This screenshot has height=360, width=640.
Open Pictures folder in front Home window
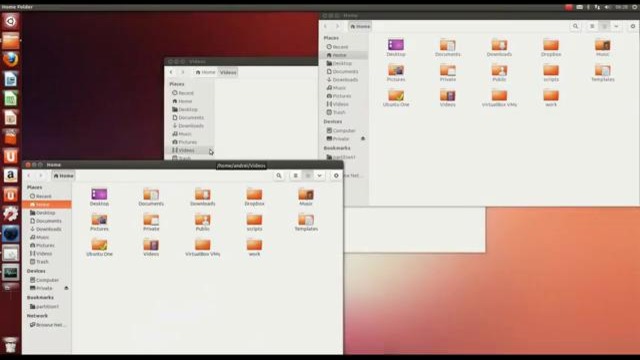[99, 222]
